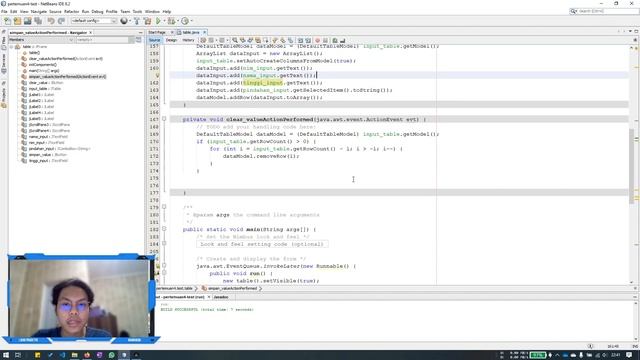Image resolution: width=640 pixels, height=360 pixels.
Task: Open the default config dropdown
Action: point(94,21)
